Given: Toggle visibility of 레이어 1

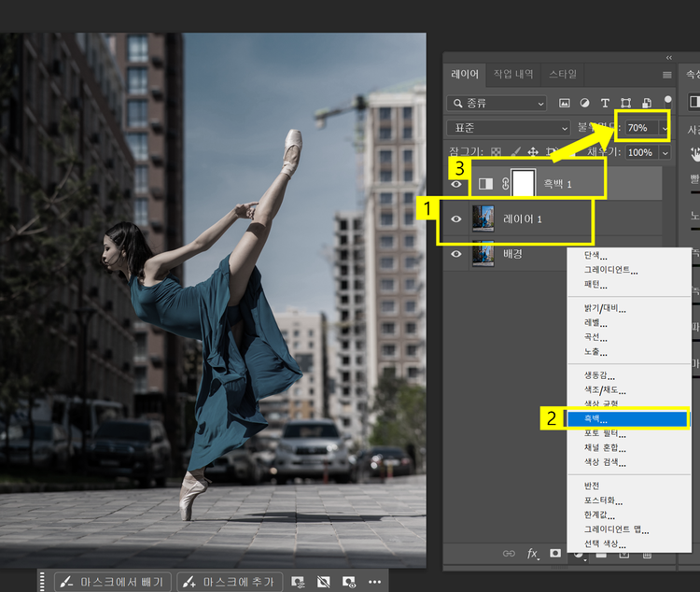Looking at the screenshot, I should click(x=456, y=218).
